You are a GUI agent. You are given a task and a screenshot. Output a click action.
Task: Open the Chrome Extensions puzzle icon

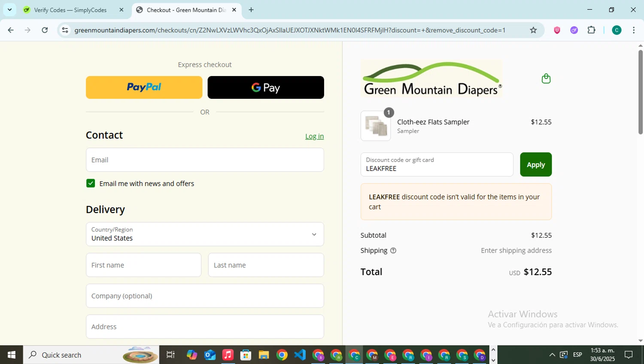591,30
